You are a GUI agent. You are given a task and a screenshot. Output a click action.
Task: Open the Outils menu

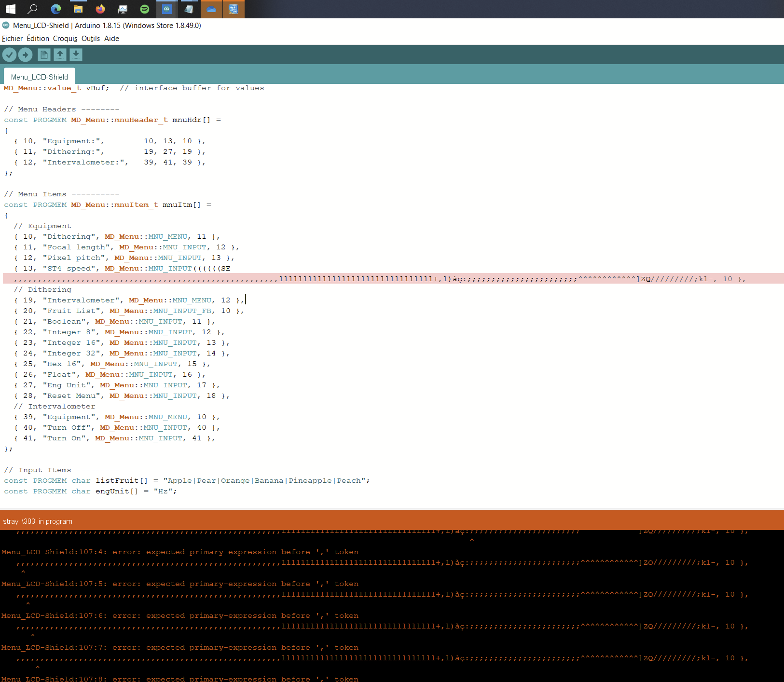(x=91, y=39)
